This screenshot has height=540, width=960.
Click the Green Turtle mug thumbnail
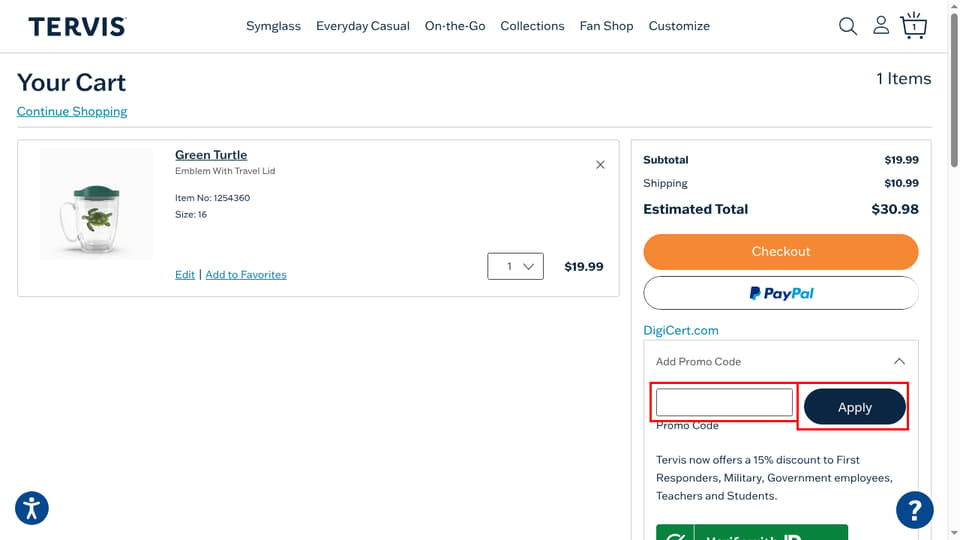96,204
